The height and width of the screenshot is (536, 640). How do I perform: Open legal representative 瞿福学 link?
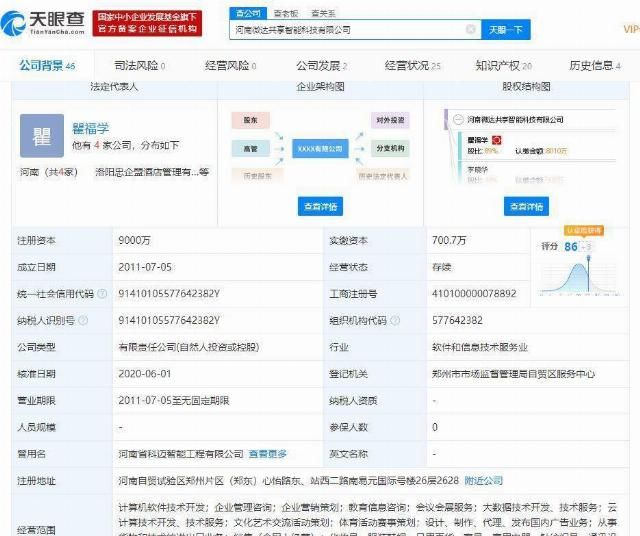[91, 128]
